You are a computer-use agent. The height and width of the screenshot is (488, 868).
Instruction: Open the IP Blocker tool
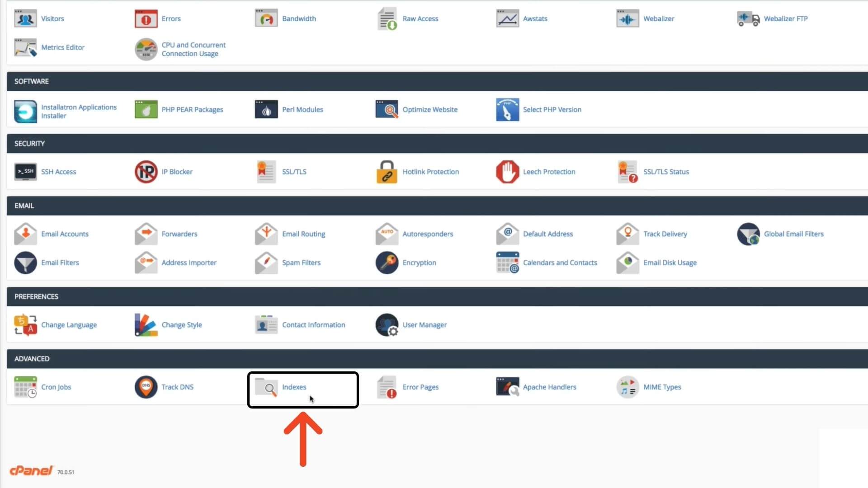146,172
